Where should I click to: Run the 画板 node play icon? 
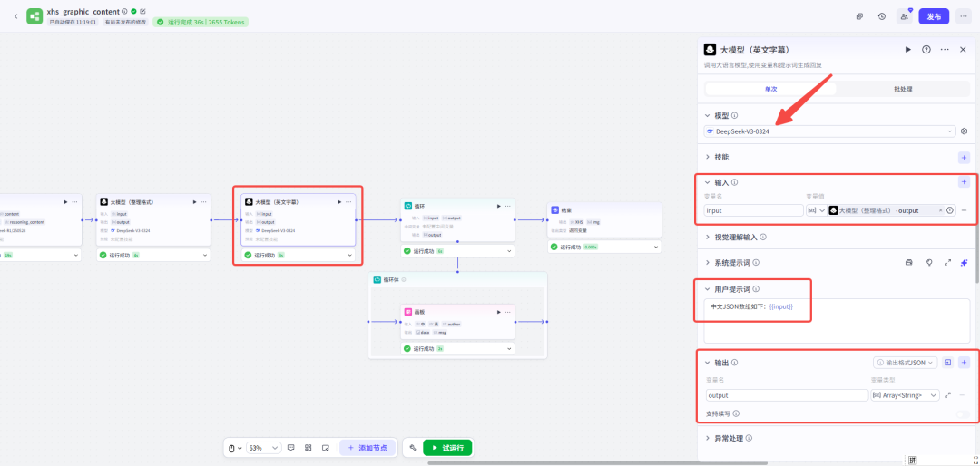pyautogui.click(x=498, y=312)
